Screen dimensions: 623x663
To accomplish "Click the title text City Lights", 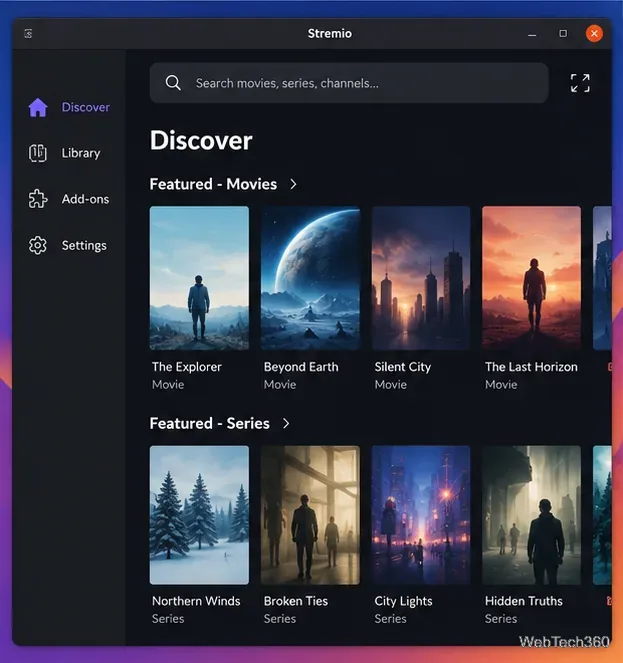I will click(403, 601).
